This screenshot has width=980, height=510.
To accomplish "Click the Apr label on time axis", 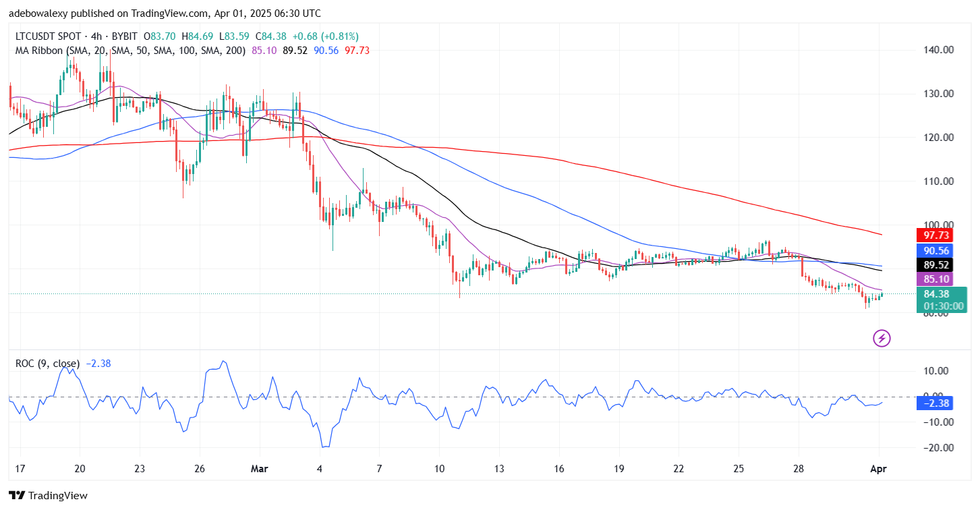I will click(880, 469).
